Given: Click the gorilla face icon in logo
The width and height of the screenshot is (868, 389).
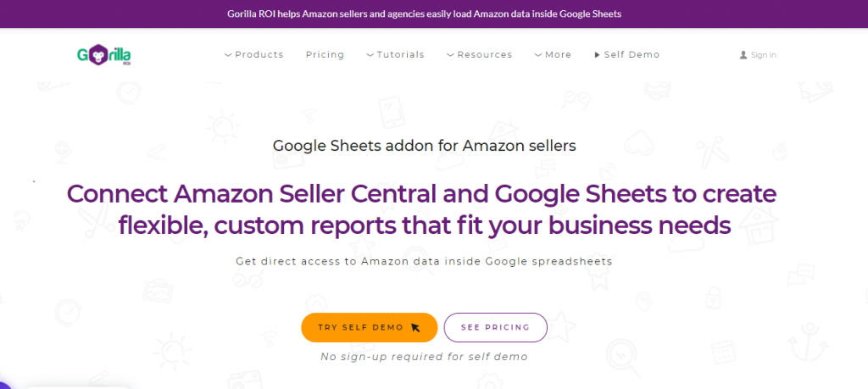Looking at the screenshot, I should tap(98, 53).
